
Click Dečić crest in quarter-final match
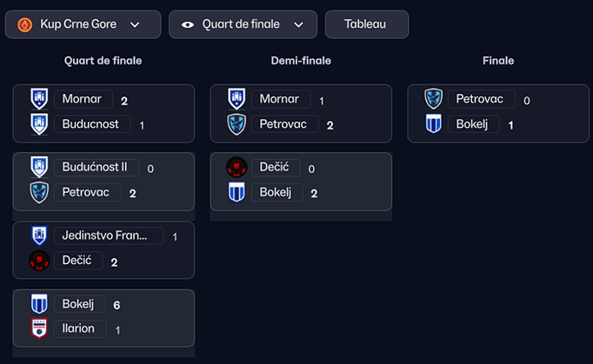39,261
